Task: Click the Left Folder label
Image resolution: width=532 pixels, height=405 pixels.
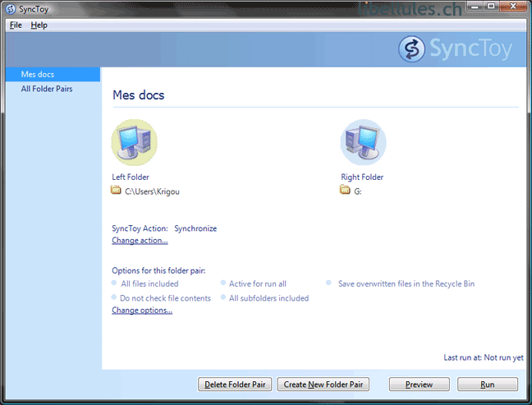Action: tap(131, 177)
